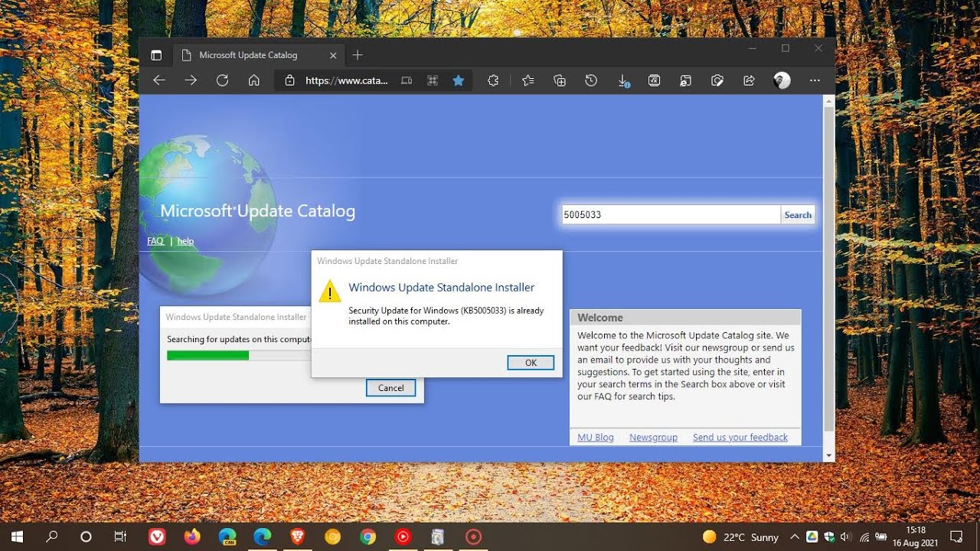Image resolution: width=980 pixels, height=551 pixels.
Task: Close the Microsoft Update Catalog tab
Action: pyautogui.click(x=333, y=55)
